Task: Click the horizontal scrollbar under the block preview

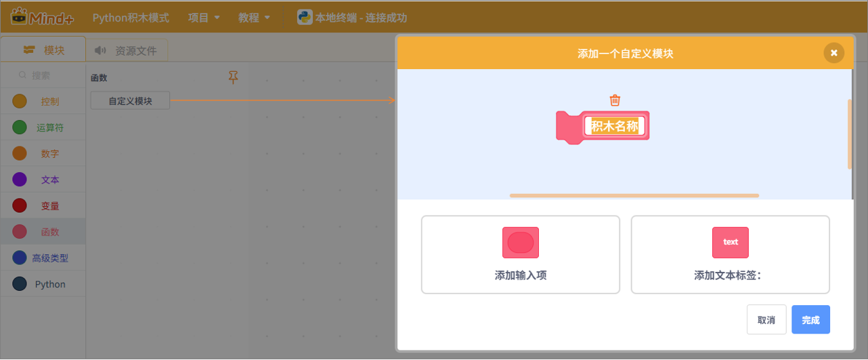Action: point(634,195)
